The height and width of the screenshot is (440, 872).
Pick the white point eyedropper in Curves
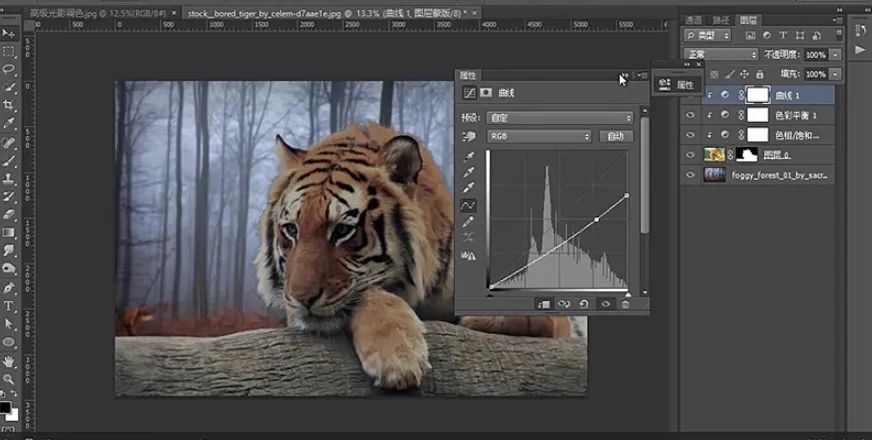(x=468, y=188)
